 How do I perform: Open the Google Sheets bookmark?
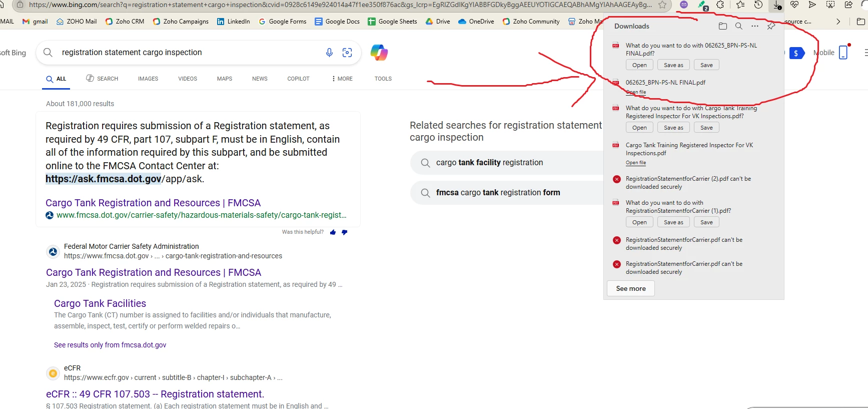[392, 22]
